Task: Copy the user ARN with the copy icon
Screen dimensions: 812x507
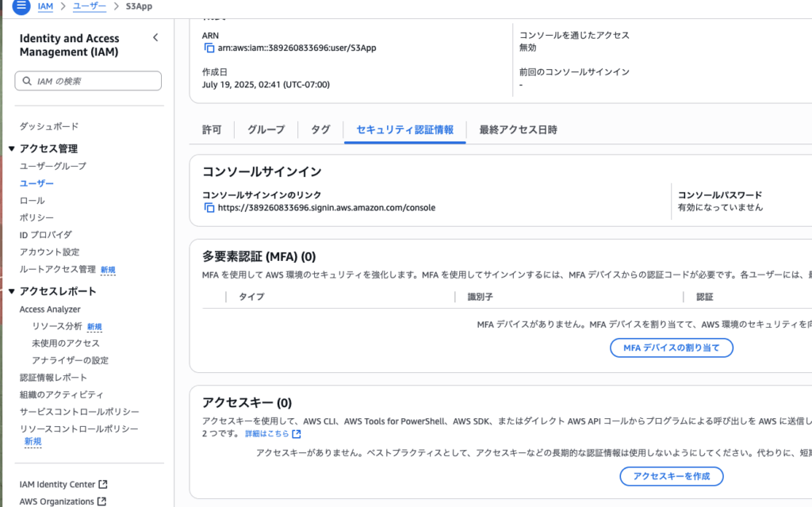Action: coord(209,48)
